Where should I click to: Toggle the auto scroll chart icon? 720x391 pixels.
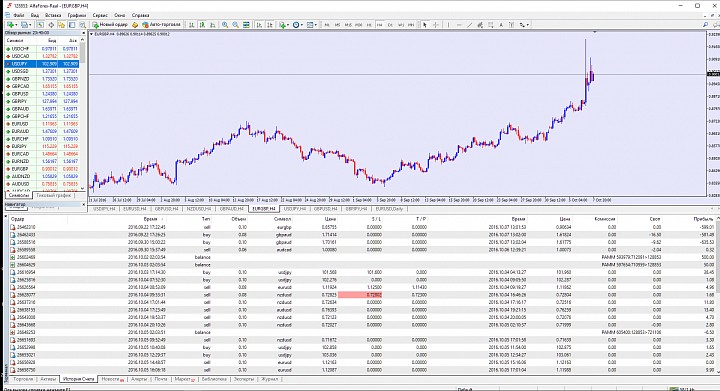[259, 25]
